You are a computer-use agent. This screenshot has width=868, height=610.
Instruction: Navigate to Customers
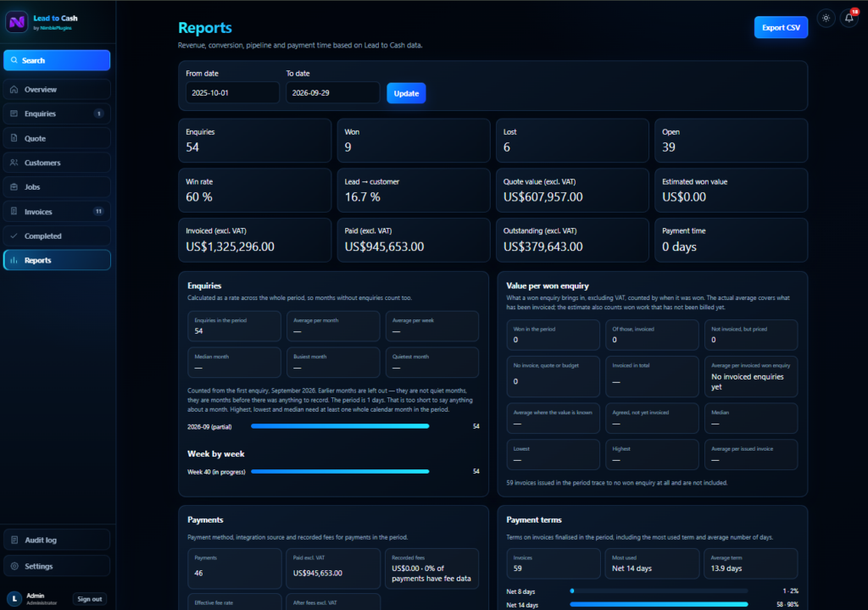[x=57, y=162]
